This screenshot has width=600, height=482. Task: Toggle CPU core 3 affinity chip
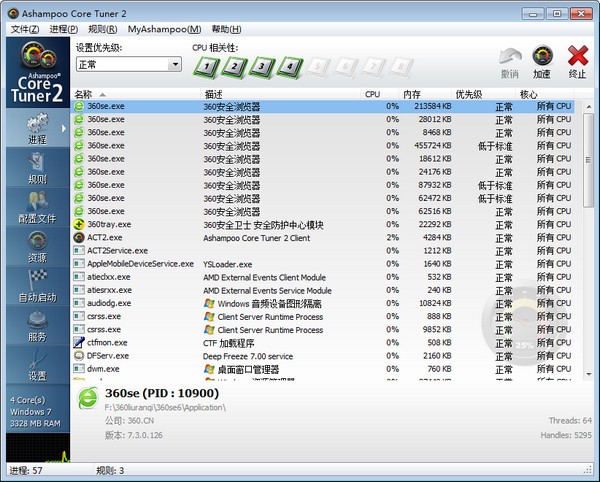[x=262, y=67]
